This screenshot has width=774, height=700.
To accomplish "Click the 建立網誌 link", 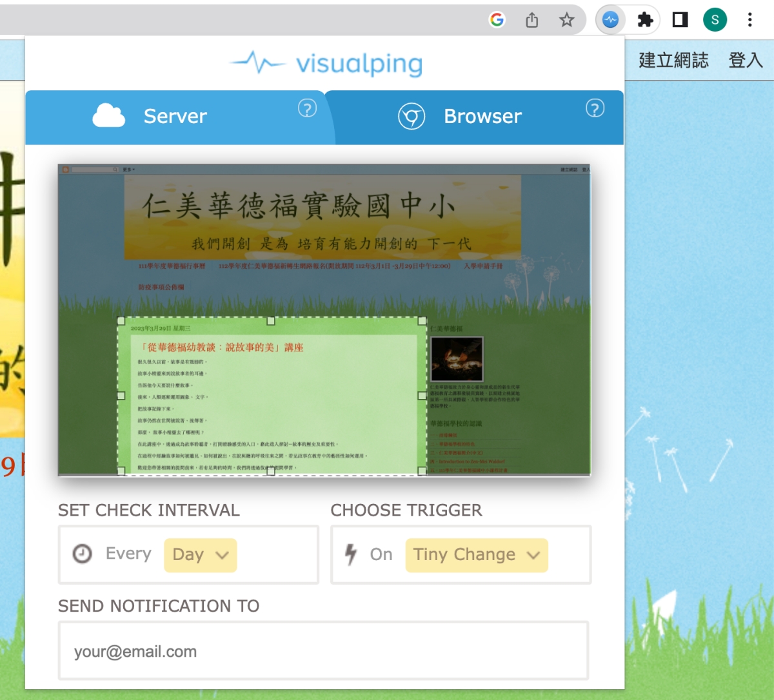I will (673, 61).
